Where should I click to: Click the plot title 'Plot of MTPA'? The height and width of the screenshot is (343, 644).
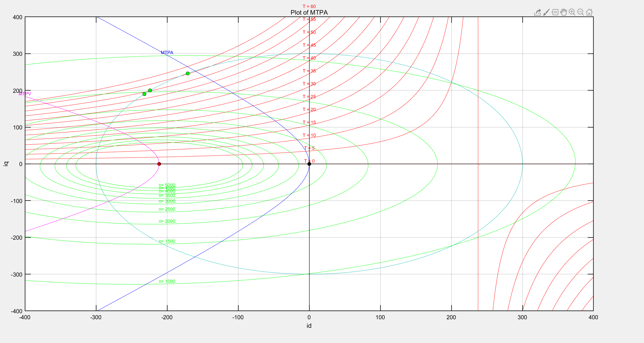coord(309,13)
